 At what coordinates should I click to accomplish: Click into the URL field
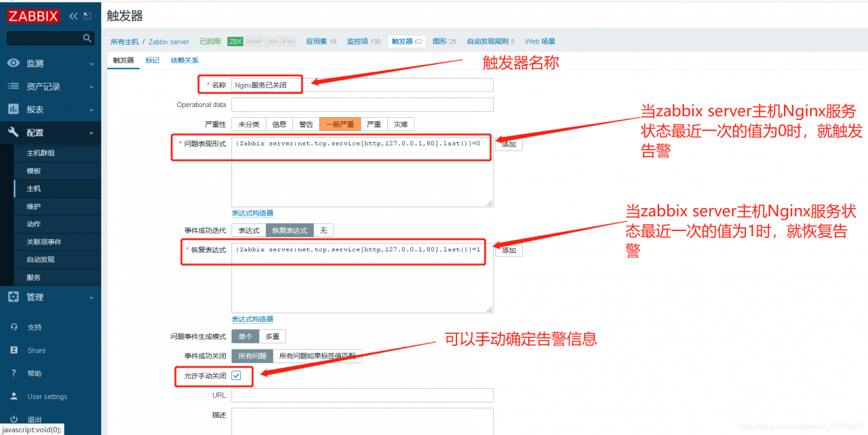coord(362,396)
